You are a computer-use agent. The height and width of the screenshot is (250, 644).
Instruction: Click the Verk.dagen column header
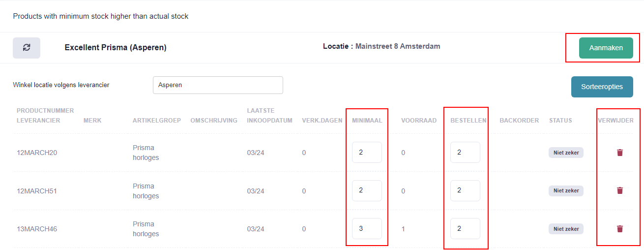322,121
